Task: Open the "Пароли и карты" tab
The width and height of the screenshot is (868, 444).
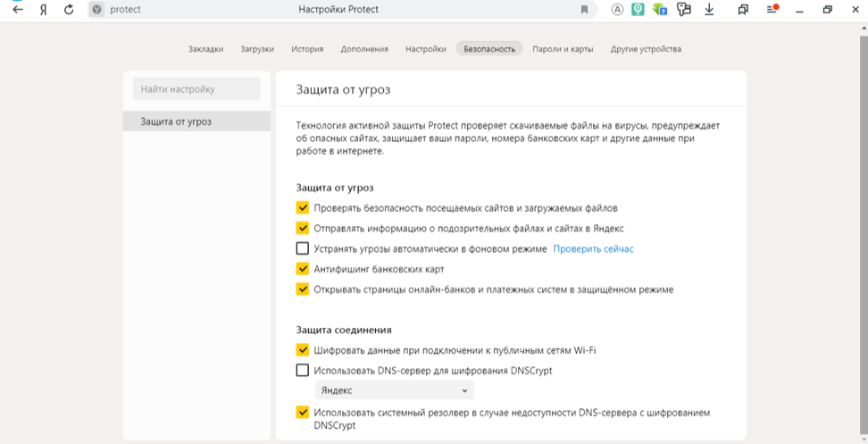Action: [563, 49]
